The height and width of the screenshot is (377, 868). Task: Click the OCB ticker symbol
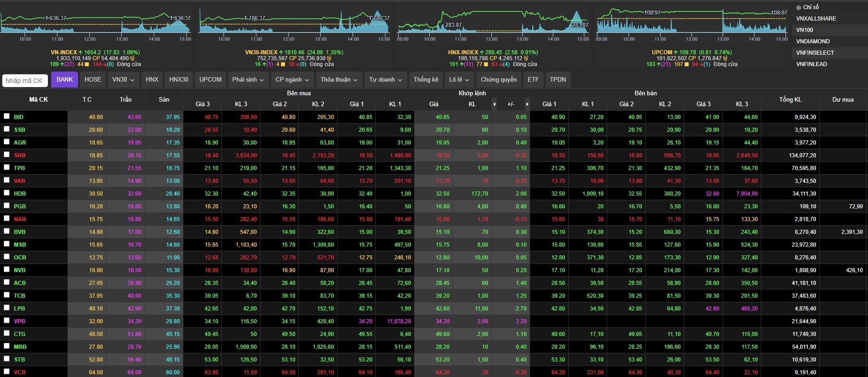[x=20, y=258]
